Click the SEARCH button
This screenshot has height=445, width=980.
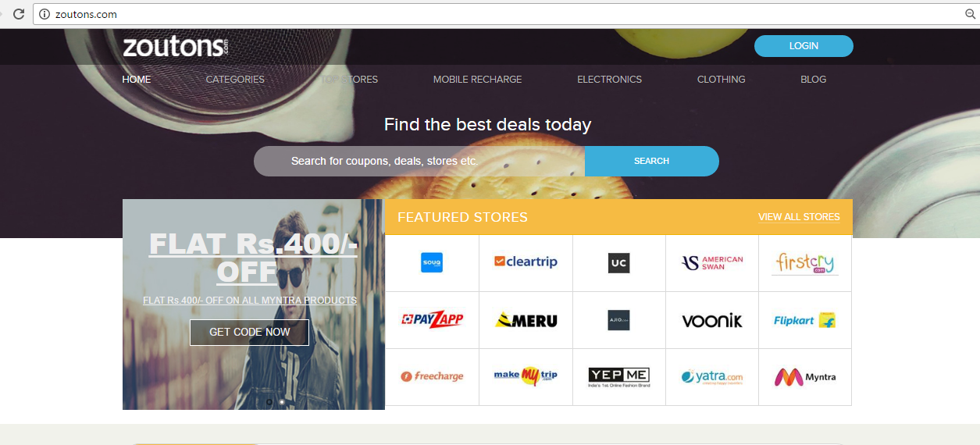point(651,161)
